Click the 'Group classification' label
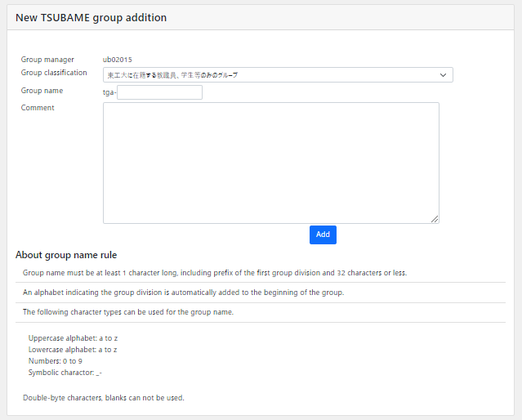 [54, 73]
